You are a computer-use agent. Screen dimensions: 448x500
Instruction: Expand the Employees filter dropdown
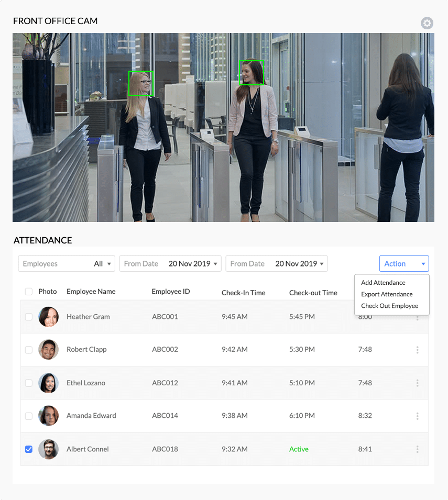tap(67, 264)
